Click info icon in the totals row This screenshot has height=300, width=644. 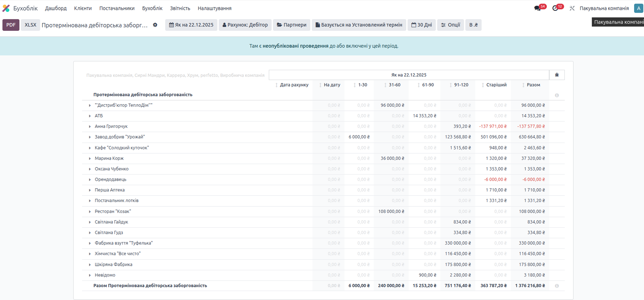tap(557, 286)
